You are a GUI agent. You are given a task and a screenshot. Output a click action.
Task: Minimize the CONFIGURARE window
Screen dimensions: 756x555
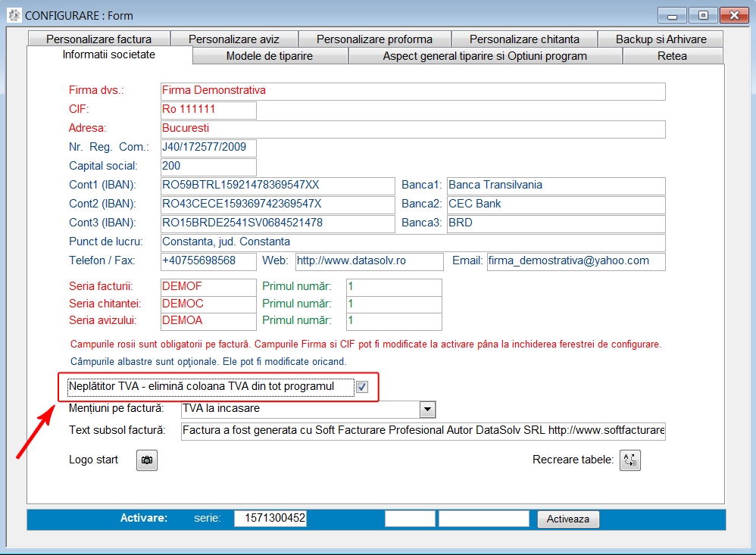click(672, 15)
